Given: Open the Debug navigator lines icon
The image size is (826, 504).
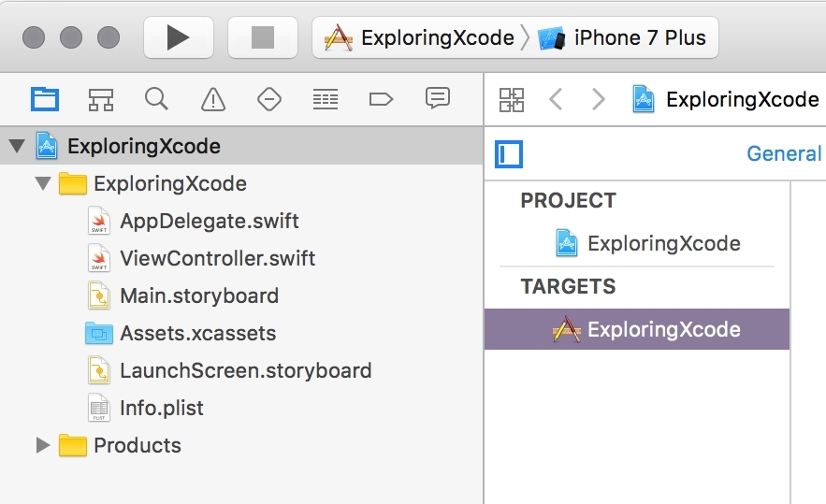Looking at the screenshot, I should pos(325,99).
